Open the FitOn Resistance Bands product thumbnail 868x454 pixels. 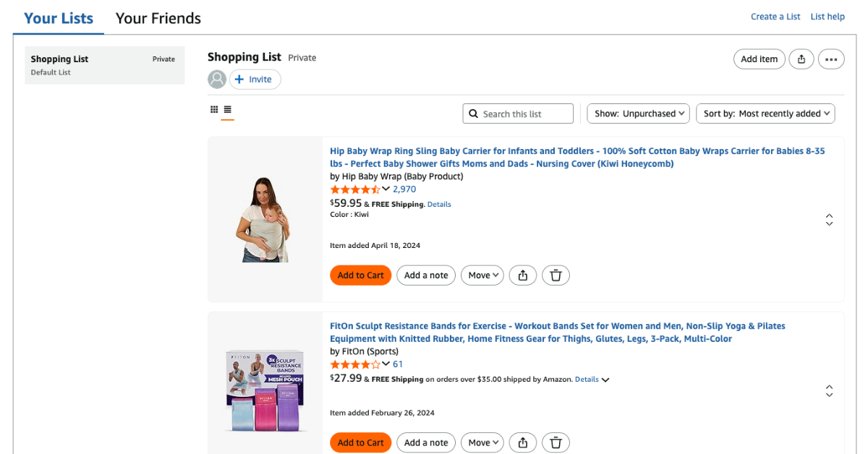(x=265, y=392)
